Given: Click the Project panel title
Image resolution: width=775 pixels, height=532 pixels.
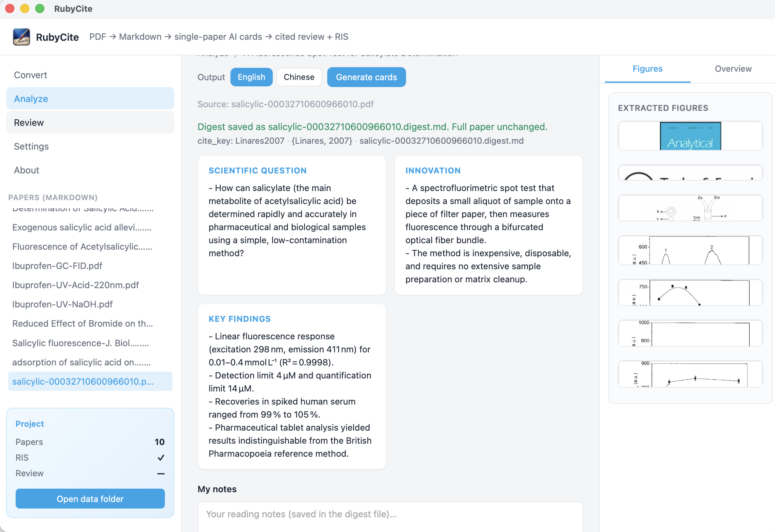Looking at the screenshot, I should pos(30,423).
